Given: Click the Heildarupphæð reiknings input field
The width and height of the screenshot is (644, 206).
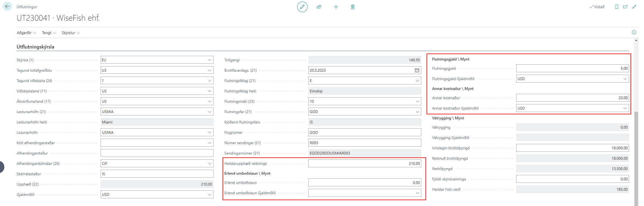Looking at the screenshot, I should pos(364,163).
